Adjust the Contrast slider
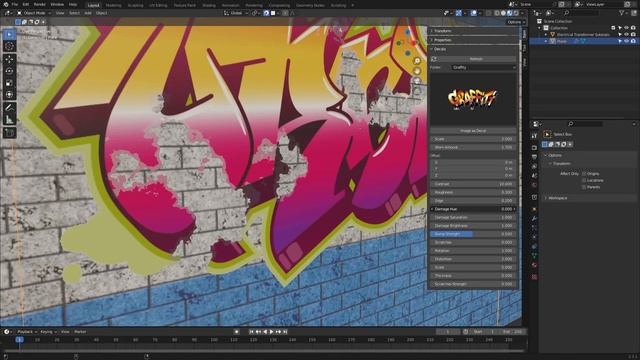The height and width of the screenshot is (360, 640). (x=473, y=184)
